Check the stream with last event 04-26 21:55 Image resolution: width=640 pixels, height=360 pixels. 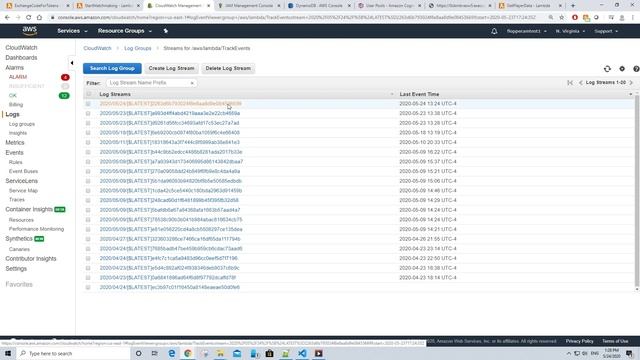click(x=88, y=239)
